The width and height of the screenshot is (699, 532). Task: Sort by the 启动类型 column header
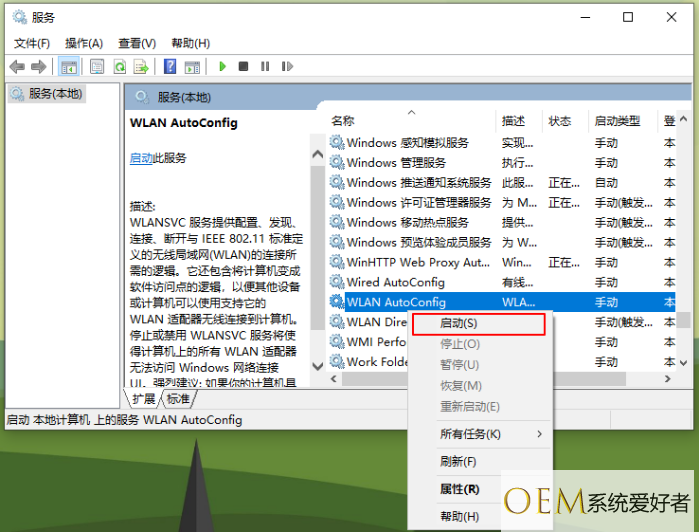(617, 121)
